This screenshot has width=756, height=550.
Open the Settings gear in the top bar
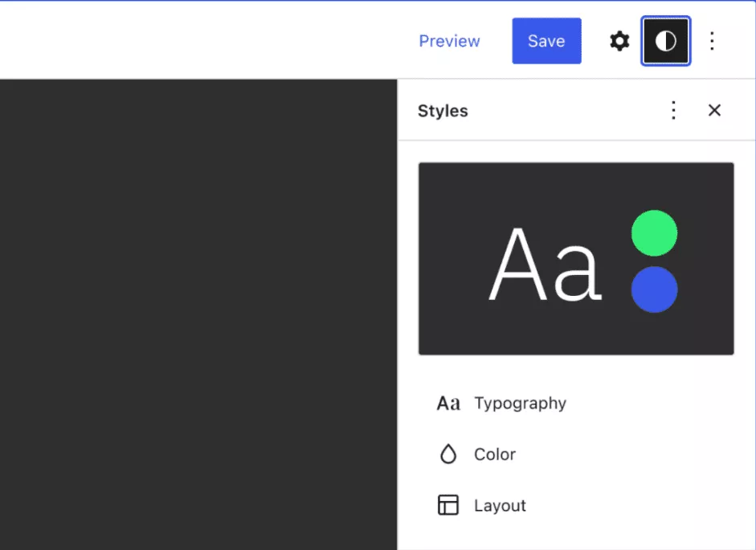(x=619, y=41)
